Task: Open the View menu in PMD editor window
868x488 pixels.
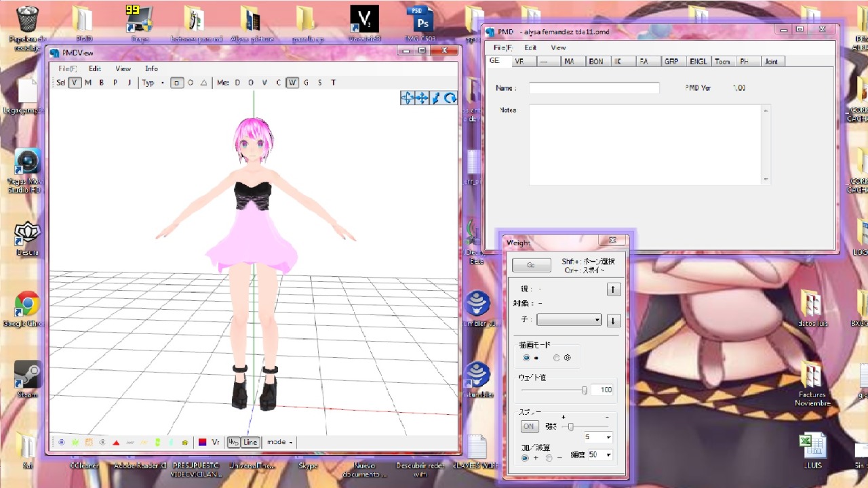Action: coord(558,47)
